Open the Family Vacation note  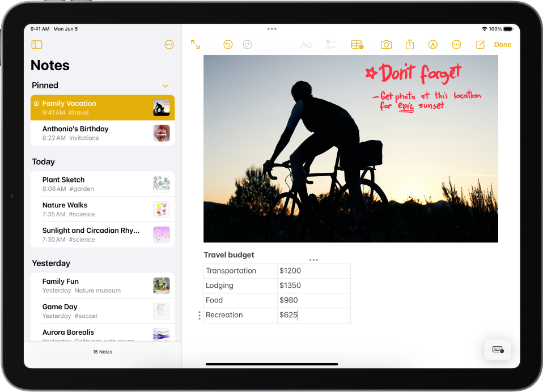click(103, 108)
